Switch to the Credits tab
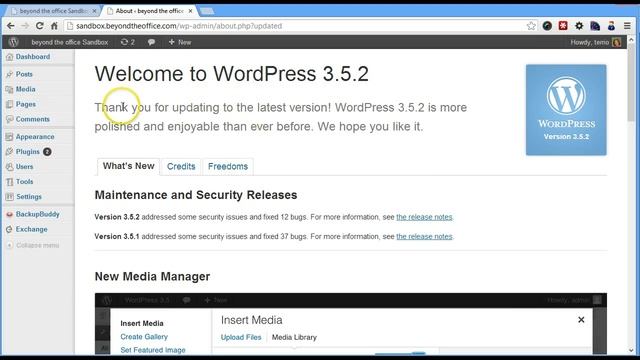The image size is (640, 360). tap(181, 167)
